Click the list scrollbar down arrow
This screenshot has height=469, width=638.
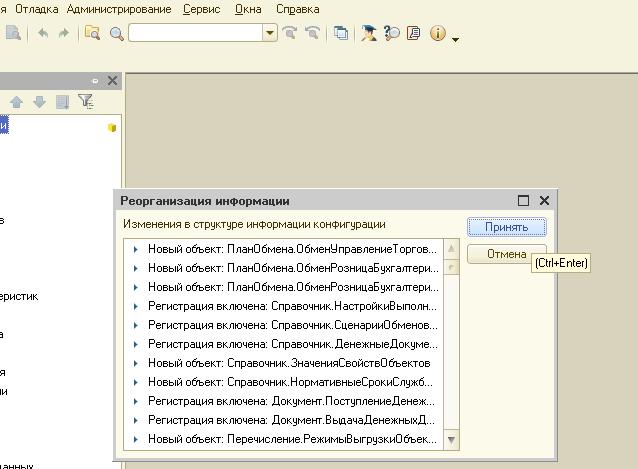coord(451,439)
